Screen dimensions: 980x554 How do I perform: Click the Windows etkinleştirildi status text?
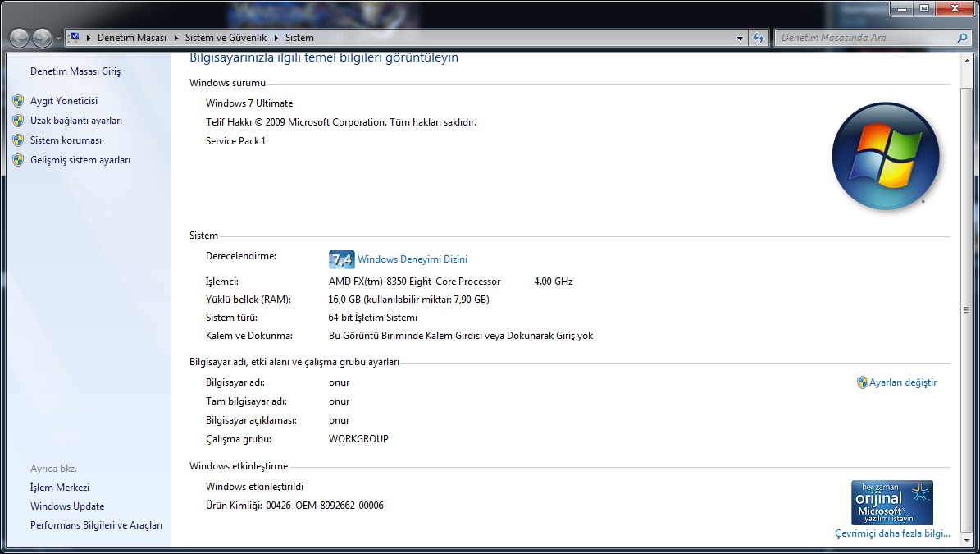coord(254,487)
